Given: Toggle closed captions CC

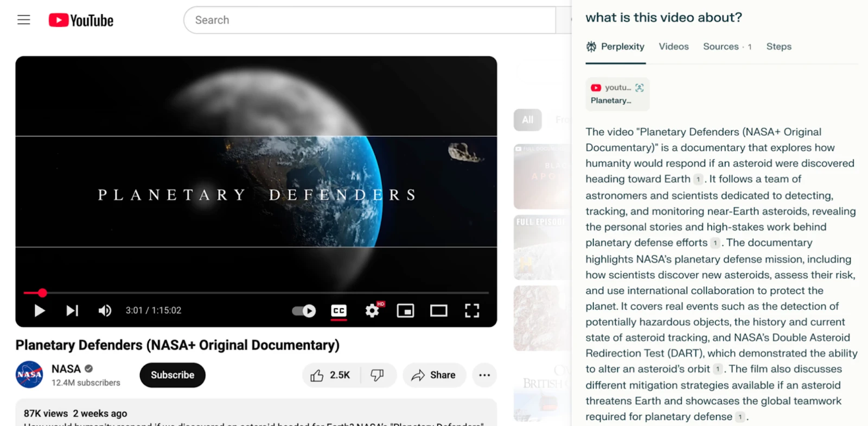Looking at the screenshot, I should (x=339, y=310).
